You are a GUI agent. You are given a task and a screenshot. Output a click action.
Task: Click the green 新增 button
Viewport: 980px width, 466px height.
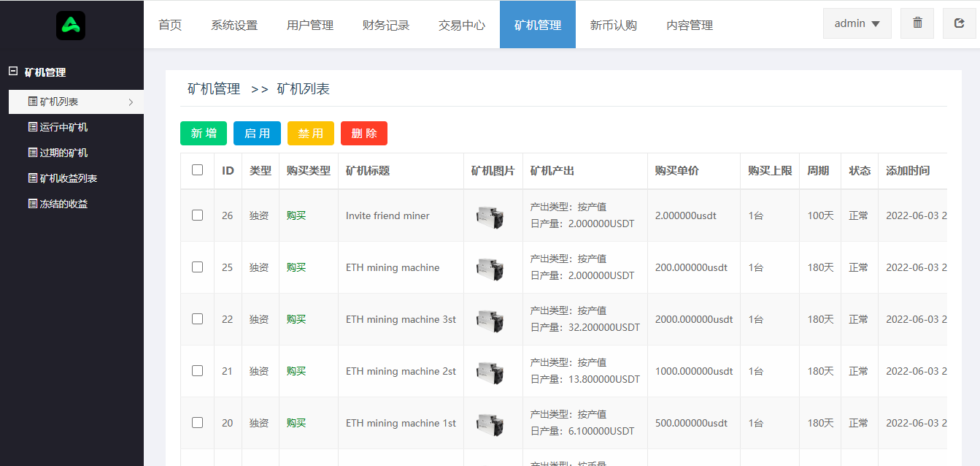coord(204,133)
